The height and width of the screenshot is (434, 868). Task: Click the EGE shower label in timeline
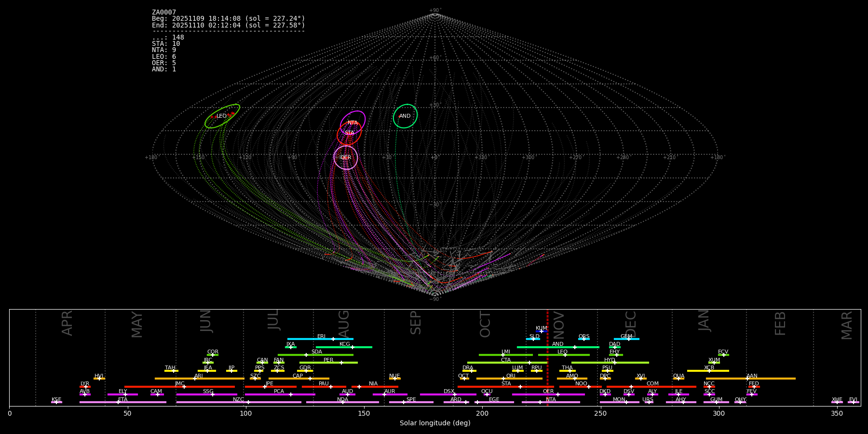point(494,400)
